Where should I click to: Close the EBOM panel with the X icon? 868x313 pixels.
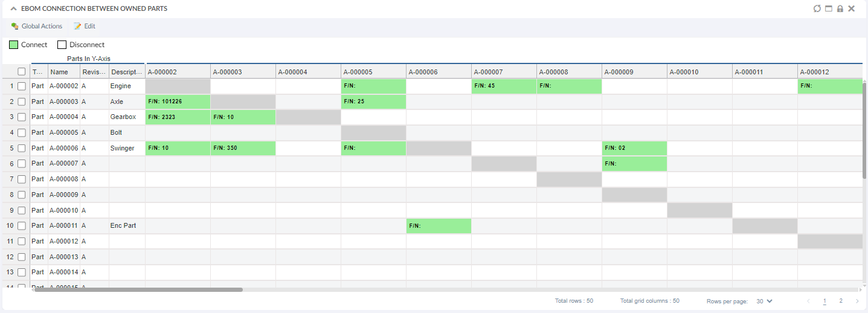(852, 9)
